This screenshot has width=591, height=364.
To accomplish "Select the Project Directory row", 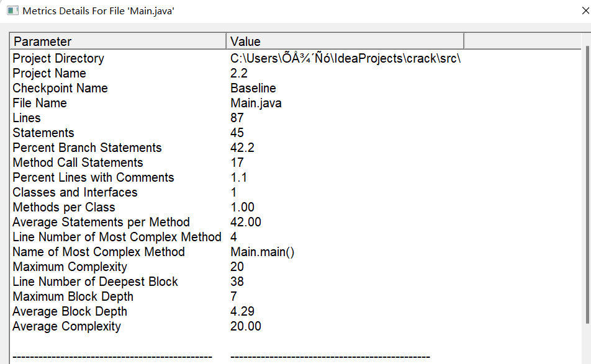I will tap(58, 58).
